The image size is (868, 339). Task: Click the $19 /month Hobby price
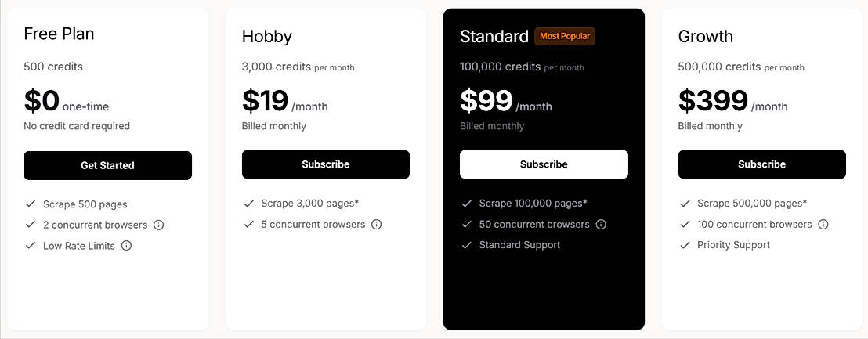[x=284, y=102]
